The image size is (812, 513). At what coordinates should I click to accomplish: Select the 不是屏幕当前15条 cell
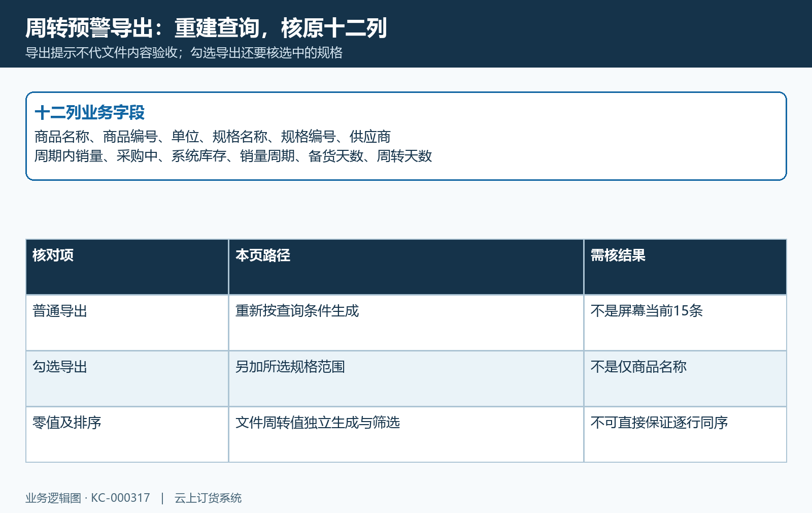pos(685,323)
